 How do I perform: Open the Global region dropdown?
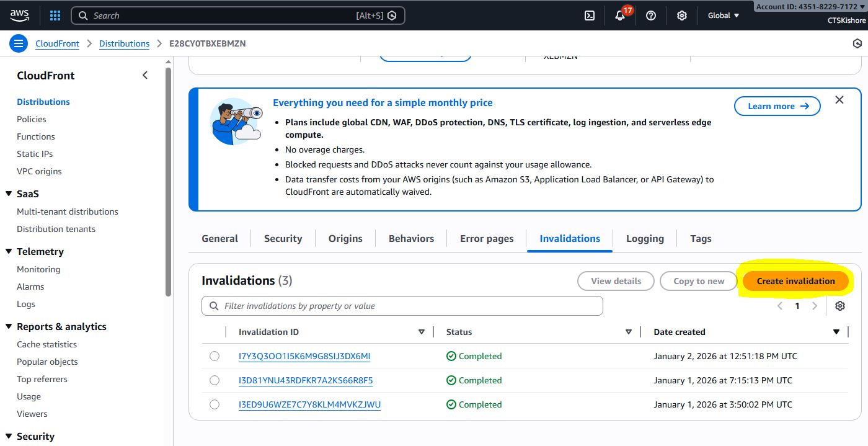coord(724,16)
